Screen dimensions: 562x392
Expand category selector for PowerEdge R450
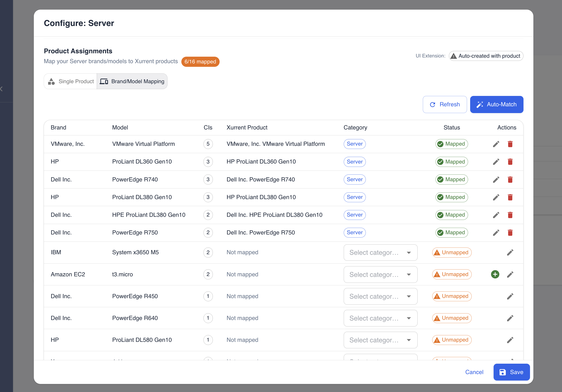[380, 296]
